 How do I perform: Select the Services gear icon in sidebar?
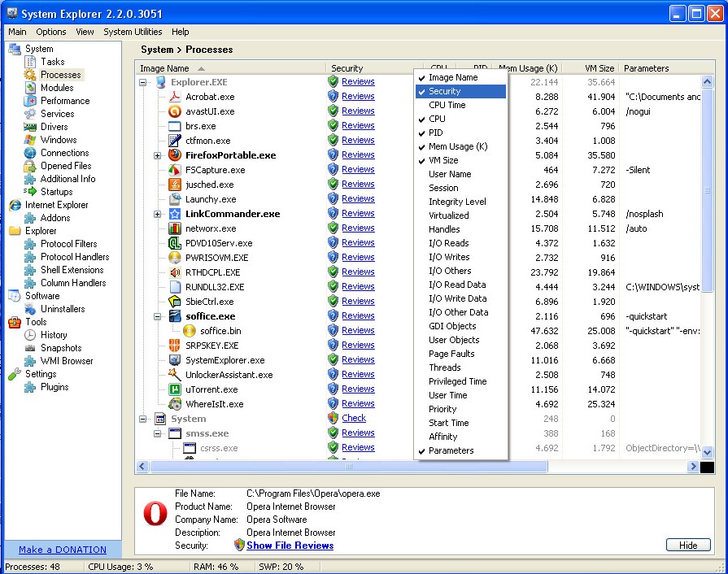[x=30, y=114]
